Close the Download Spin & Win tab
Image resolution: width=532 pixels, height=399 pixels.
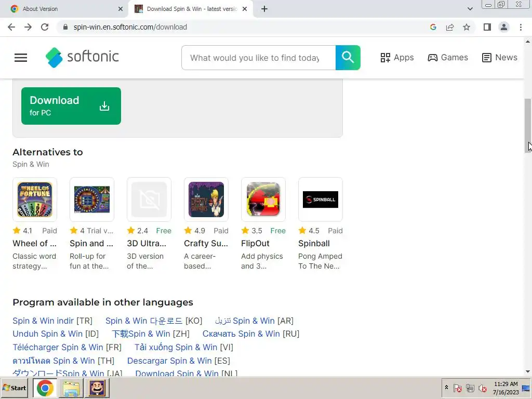pos(245,9)
